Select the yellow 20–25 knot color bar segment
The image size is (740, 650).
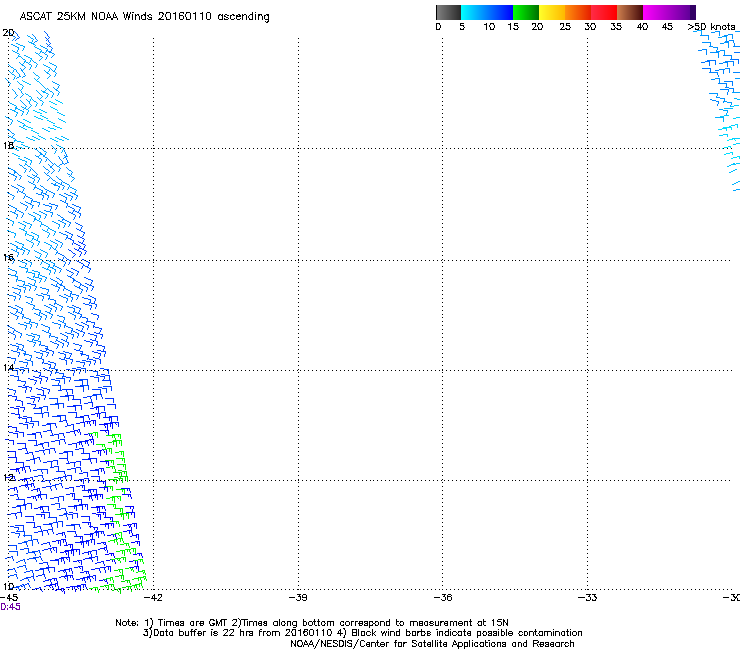coord(552,12)
